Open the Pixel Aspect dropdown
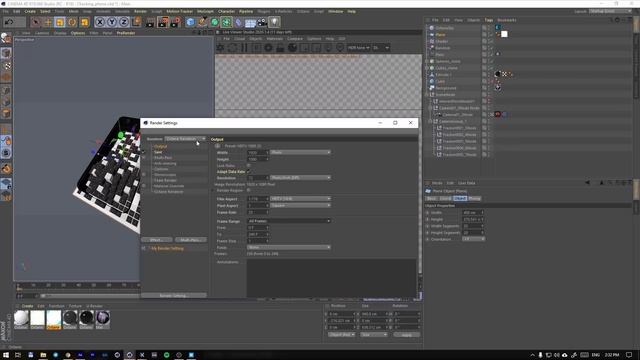This screenshot has height=360, width=640. click(300, 205)
